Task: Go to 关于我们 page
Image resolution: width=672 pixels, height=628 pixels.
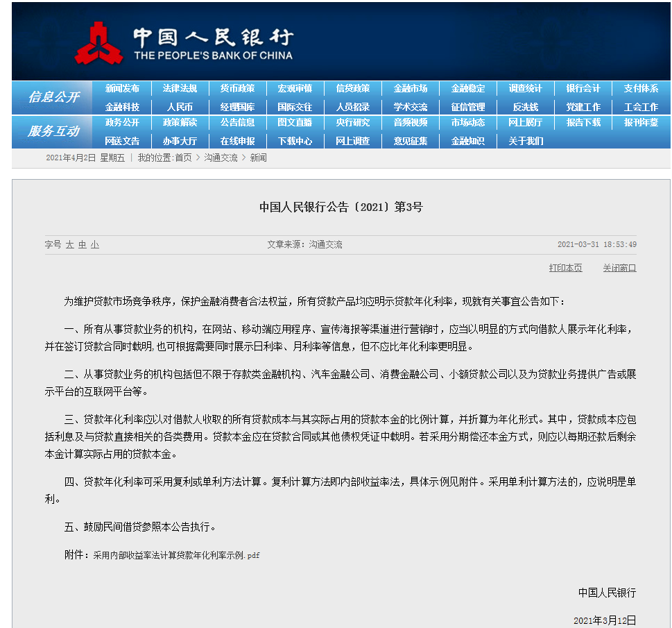Action: pyautogui.click(x=526, y=141)
